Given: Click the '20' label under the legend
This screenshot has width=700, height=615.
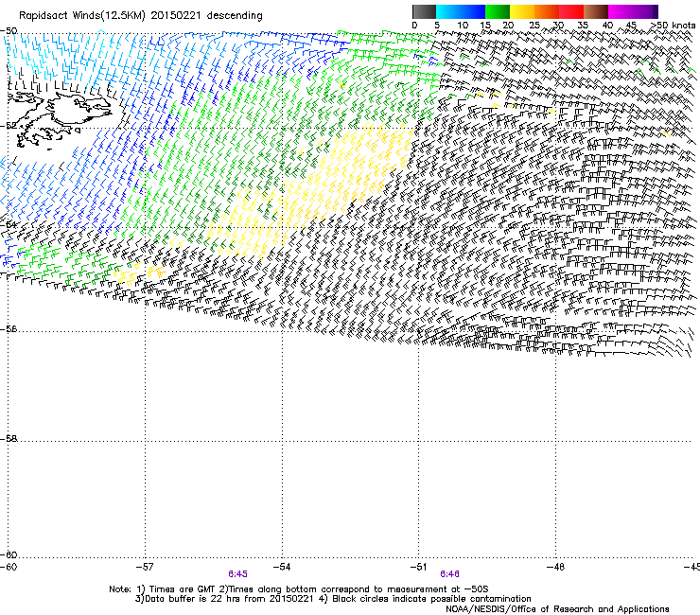Looking at the screenshot, I should [x=508, y=26].
